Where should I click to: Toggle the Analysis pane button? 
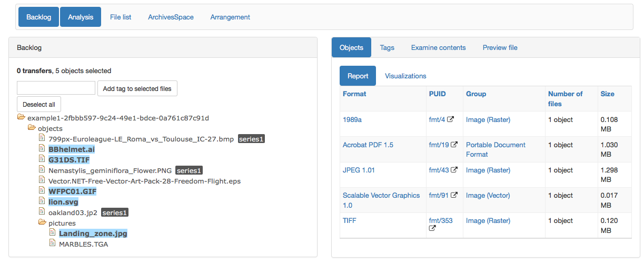click(x=80, y=17)
